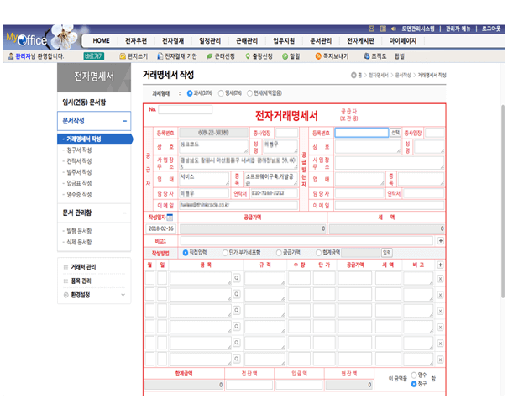Open 도면관리시스템 link
The height and width of the screenshot is (420, 508).
418,29
